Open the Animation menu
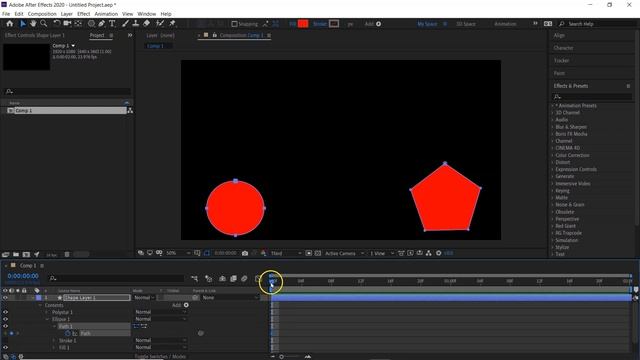640x360 pixels. point(106,14)
